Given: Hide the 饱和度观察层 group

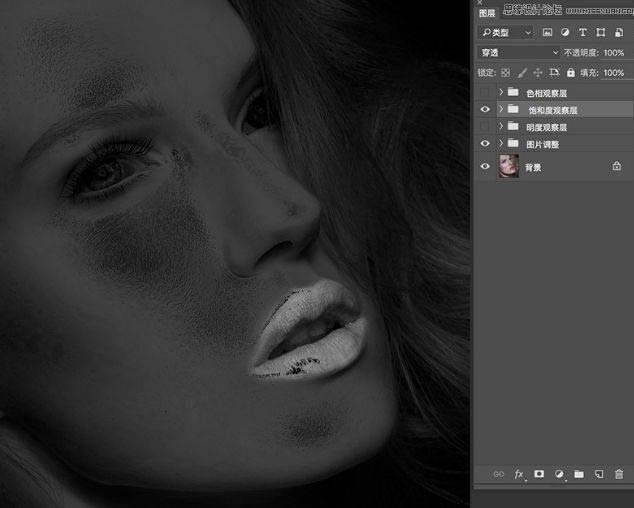Looking at the screenshot, I should (x=485, y=109).
